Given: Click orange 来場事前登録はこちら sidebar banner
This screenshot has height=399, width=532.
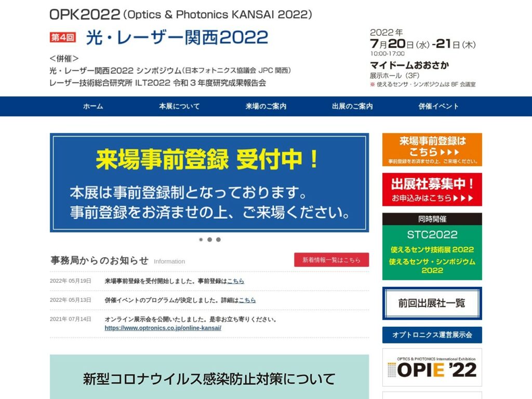Looking at the screenshot, I should (432, 150).
